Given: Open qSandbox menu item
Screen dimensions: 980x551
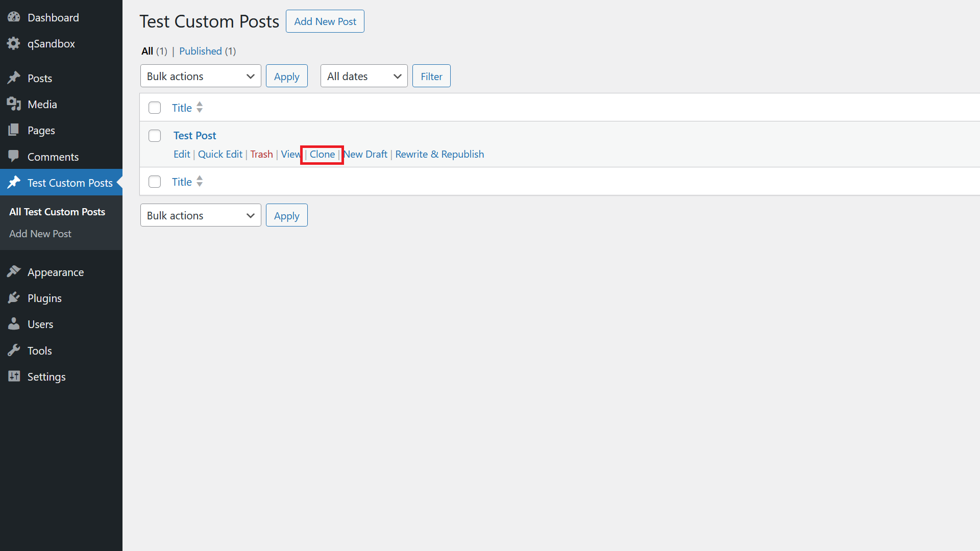Looking at the screenshot, I should pyautogui.click(x=61, y=43).
